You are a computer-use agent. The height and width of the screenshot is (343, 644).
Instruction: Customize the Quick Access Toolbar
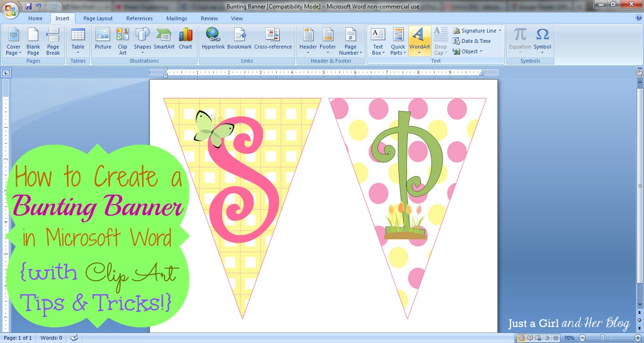click(x=67, y=6)
